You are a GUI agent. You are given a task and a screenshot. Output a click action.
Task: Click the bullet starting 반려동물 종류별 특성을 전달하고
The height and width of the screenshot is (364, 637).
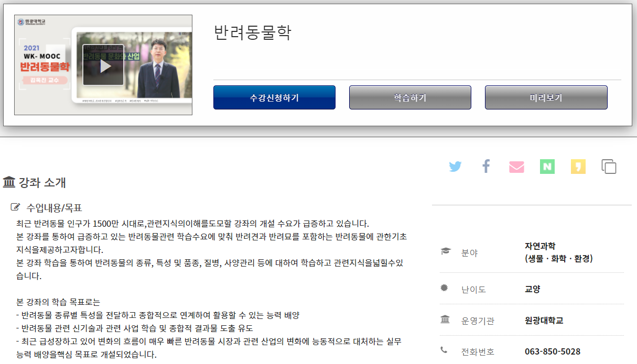(x=158, y=315)
